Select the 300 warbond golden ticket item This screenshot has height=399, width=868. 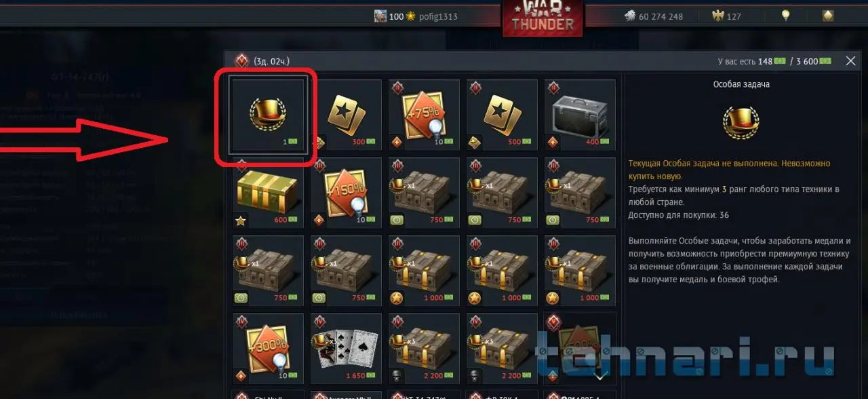point(347,115)
